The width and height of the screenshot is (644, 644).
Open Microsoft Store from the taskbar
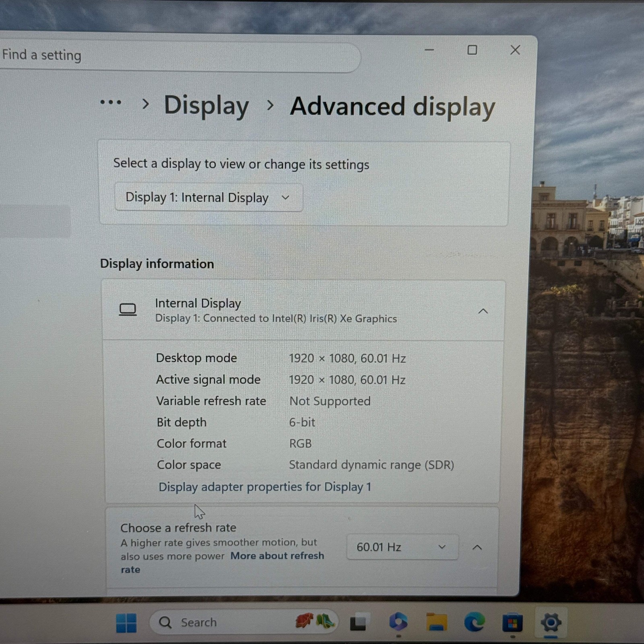(x=512, y=623)
